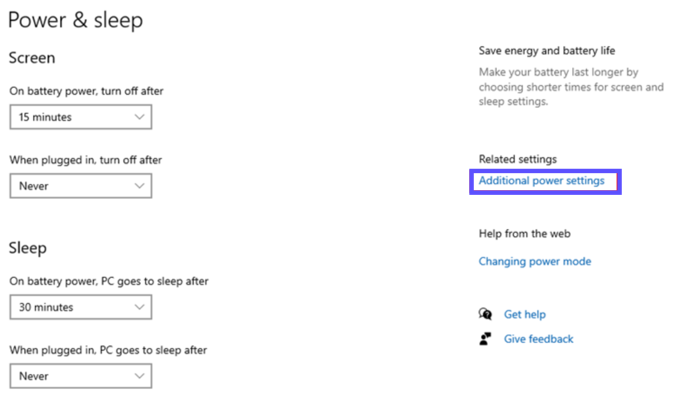This screenshot has width=675, height=407.
Task: Click "When plugged in, PC goes to sleep after" label
Action: [108, 350]
